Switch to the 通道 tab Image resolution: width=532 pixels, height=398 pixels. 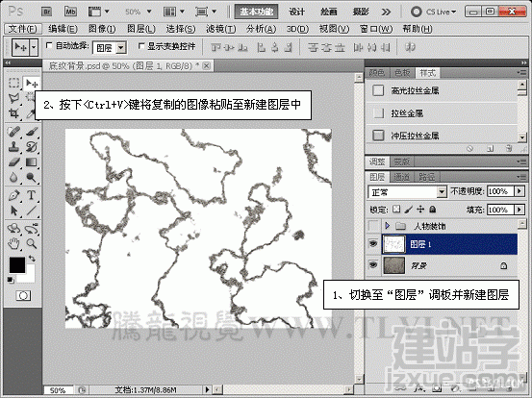click(x=401, y=177)
